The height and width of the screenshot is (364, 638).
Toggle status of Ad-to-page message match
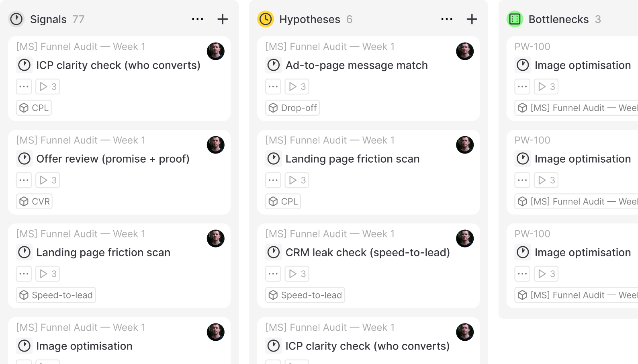tap(274, 65)
